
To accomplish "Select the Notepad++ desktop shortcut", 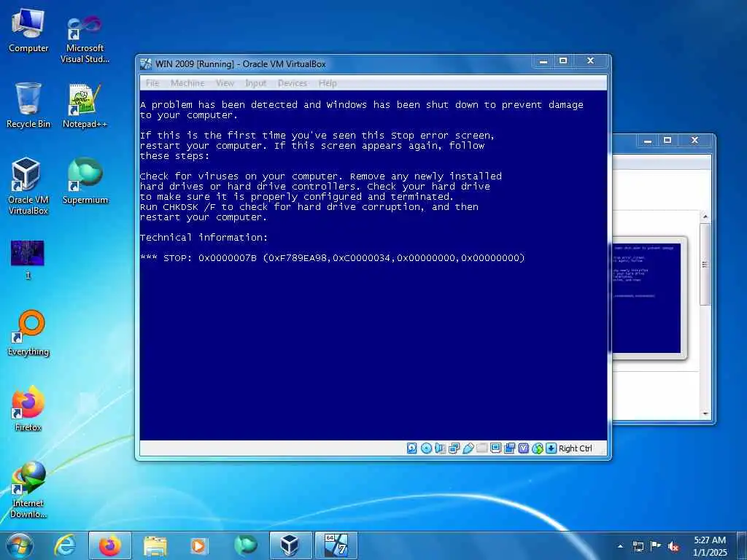I will click(x=85, y=106).
